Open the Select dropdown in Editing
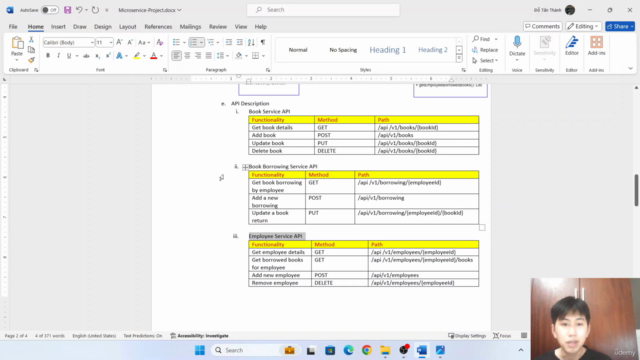The image size is (640, 360). pos(485,60)
